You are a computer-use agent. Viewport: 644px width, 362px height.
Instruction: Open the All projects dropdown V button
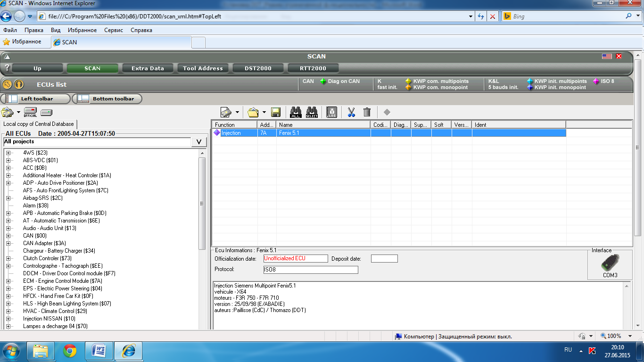[199, 142]
